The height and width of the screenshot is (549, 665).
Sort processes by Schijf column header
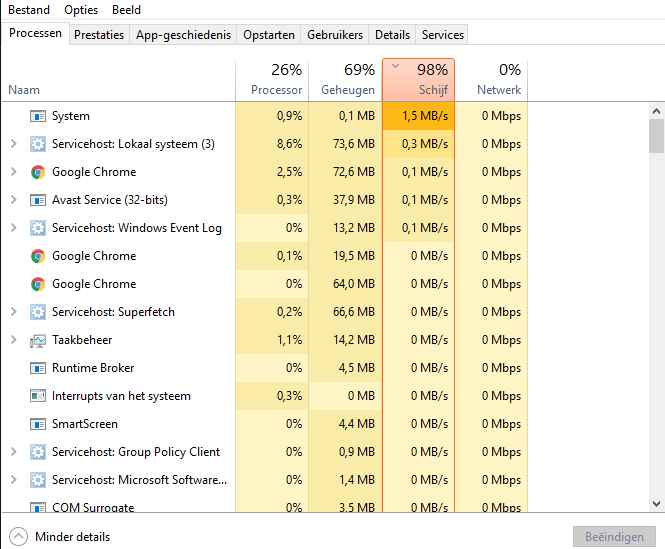[x=418, y=80]
